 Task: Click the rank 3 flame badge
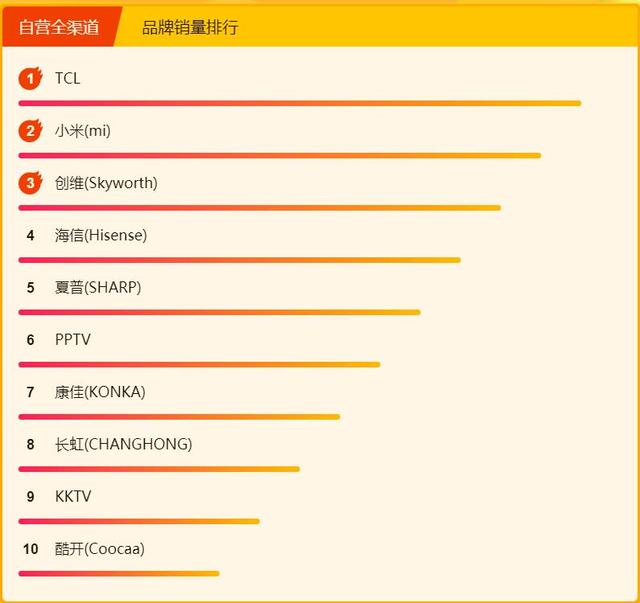pos(30,183)
